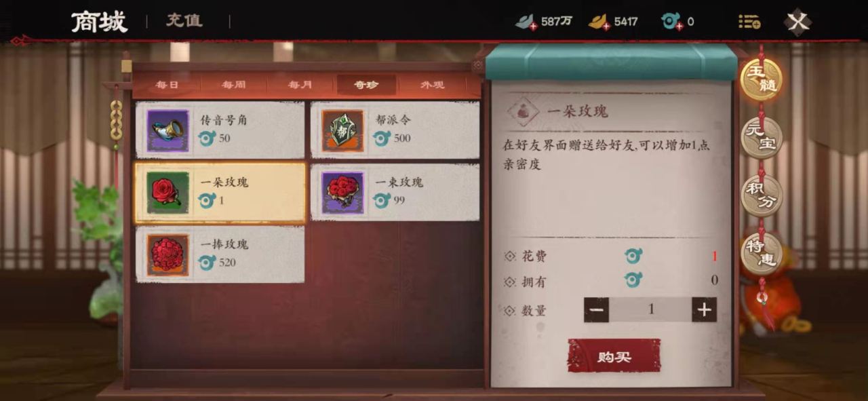This screenshot has height=401, width=868.
Task: Switch to the 每周 weekly tab
Action: tap(233, 85)
